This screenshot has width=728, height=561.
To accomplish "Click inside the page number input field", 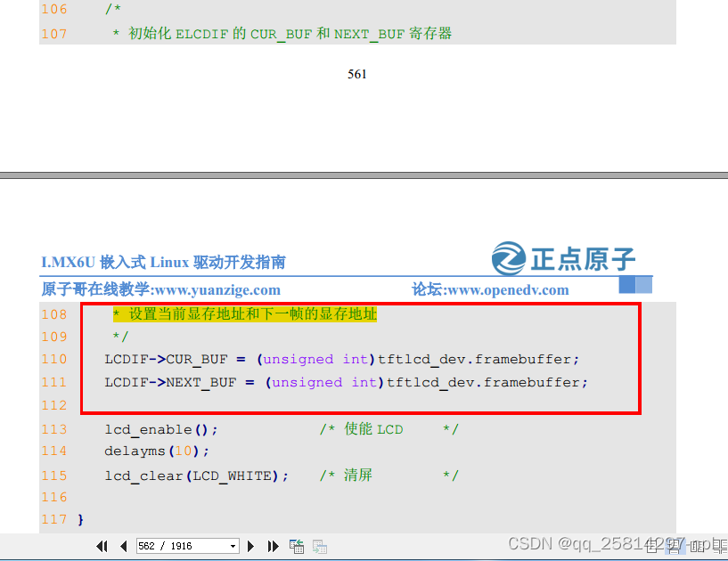I will pyautogui.click(x=174, y=546).
